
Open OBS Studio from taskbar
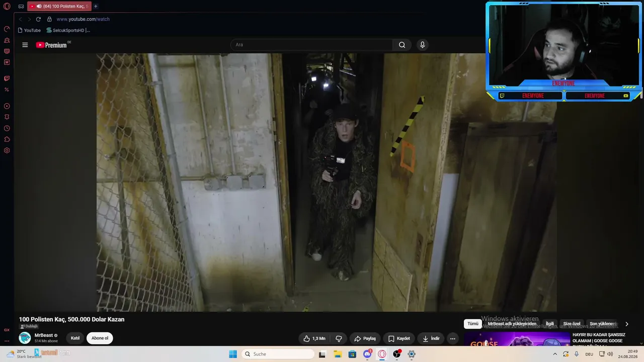397,354
